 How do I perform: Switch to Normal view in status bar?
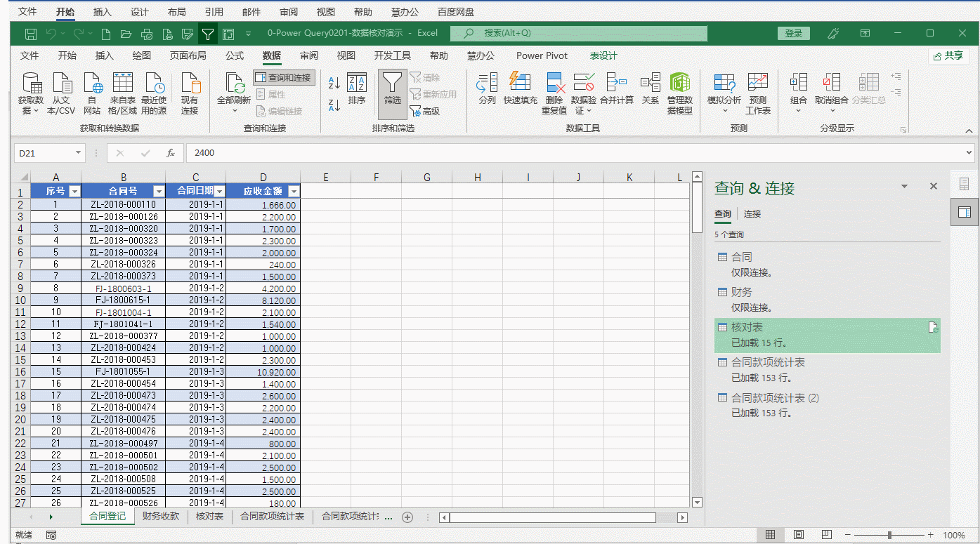770,535
